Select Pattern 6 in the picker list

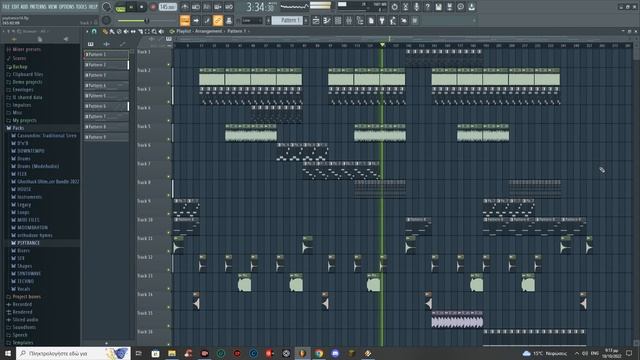tap(106, 106)
